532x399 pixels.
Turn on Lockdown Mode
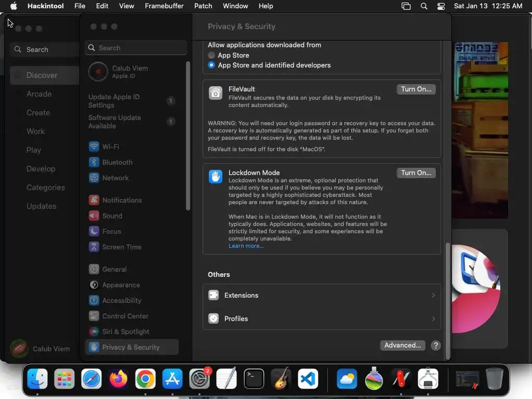[x=416, y=172]
